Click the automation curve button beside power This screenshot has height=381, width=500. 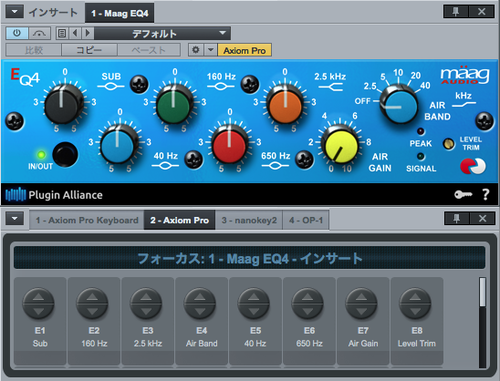(x=40, y=33)
